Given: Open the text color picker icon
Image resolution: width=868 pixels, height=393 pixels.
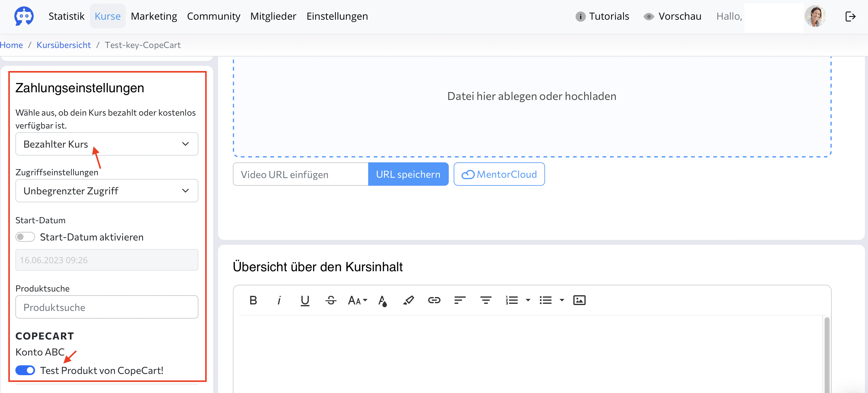Looking at the screenshot, I should coord(382,300).
